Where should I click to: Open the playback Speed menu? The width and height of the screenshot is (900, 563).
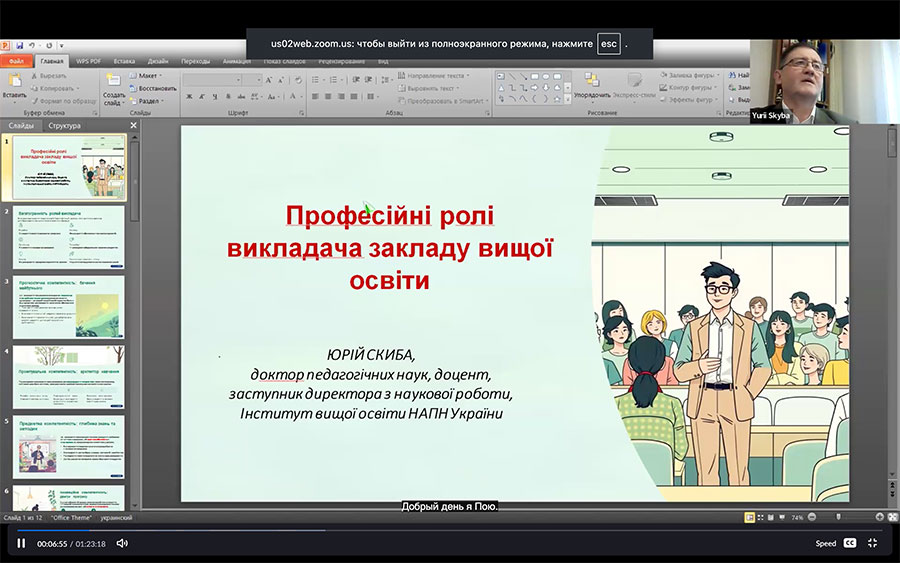pos(825,543)
